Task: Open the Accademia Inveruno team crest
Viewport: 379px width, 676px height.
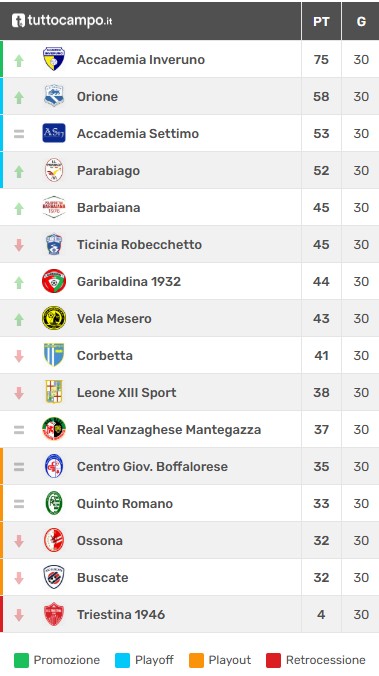Action: coord(54,59)
